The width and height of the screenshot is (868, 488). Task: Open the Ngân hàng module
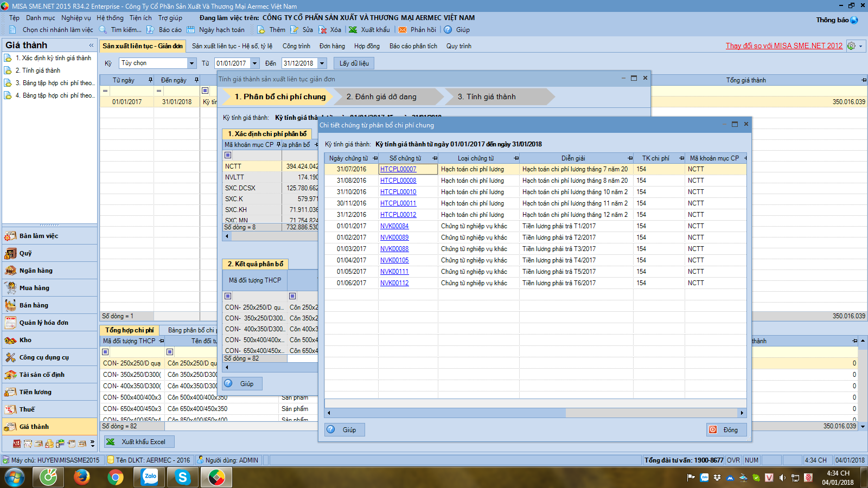click(x=49, y=271)
